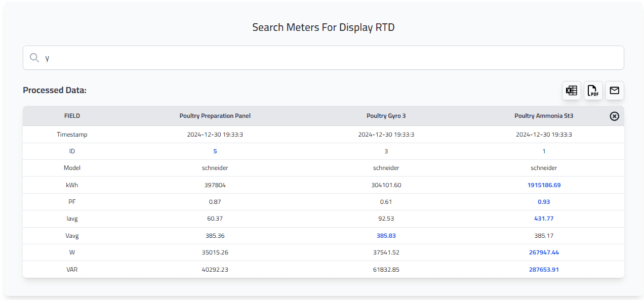Click Poultry Gyro 3 ID value 3
Viewport: 644px width, 300px height.
386,151
